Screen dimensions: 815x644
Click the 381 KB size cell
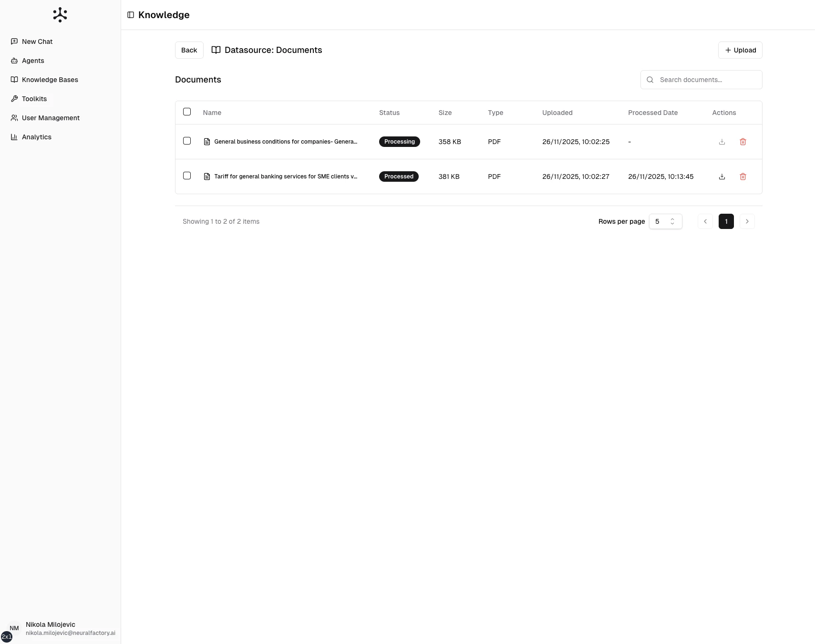coord(449,177)
